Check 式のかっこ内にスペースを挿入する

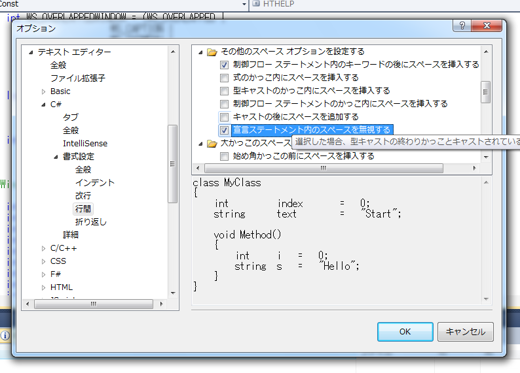pos(224,78)
